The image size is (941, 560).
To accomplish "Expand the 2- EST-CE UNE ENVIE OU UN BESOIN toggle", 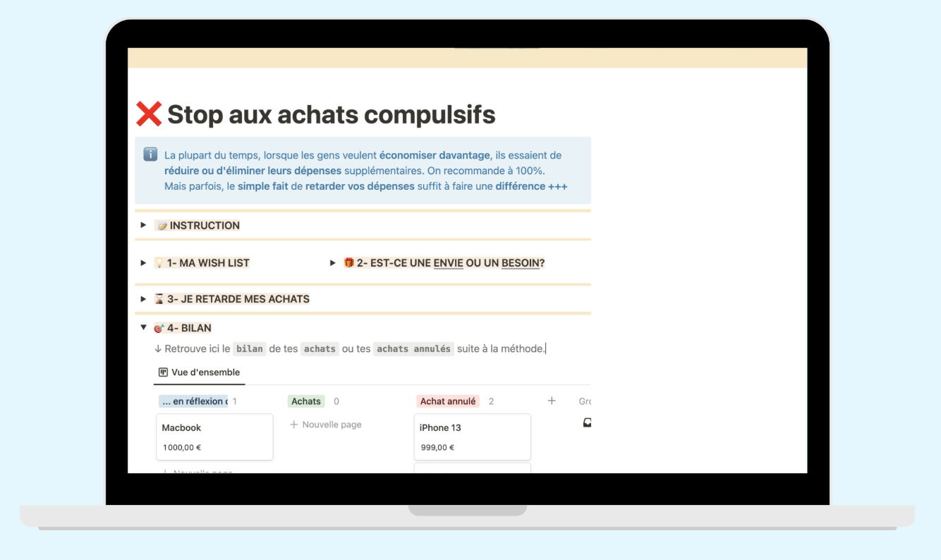I will [332, 262].
